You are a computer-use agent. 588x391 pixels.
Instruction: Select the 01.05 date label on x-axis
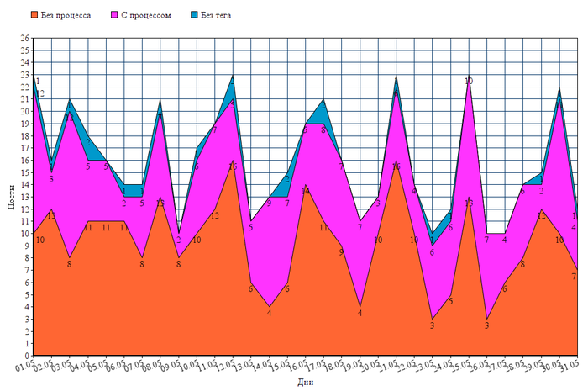(25, 366)
